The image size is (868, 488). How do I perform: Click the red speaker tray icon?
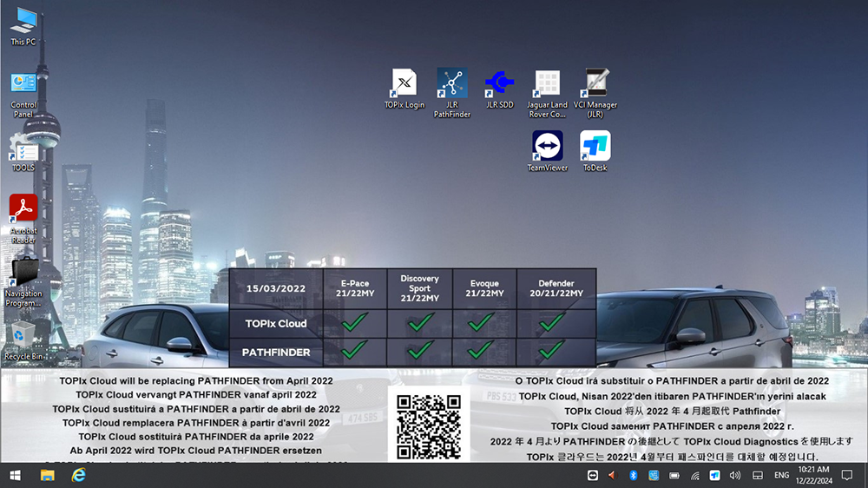[612, 475]
